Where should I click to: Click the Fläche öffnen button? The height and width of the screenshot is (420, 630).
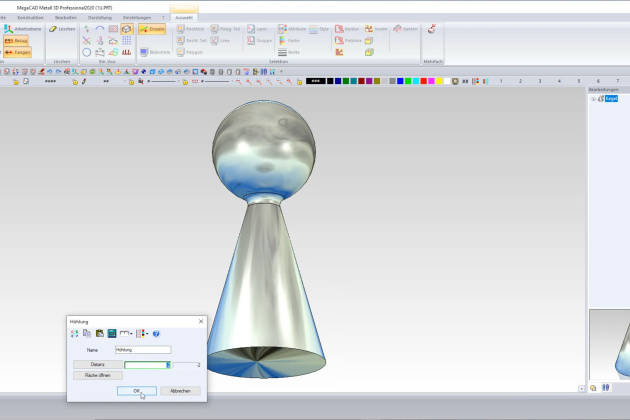click(x=97, y=375)
